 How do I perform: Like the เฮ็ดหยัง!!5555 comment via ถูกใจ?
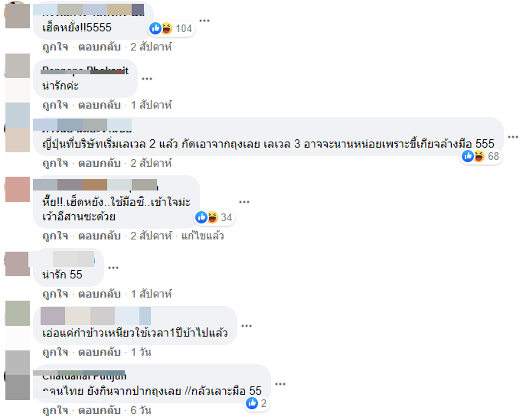coord(55,47)
